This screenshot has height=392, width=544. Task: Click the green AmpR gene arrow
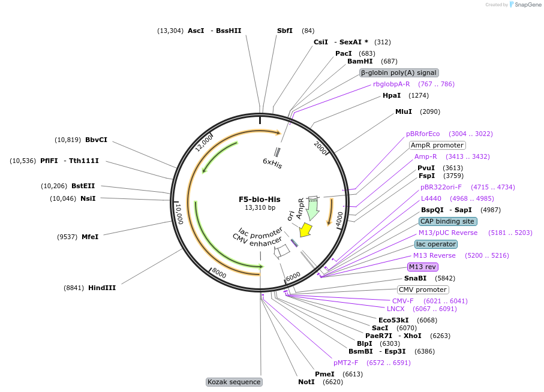point(312,210)
